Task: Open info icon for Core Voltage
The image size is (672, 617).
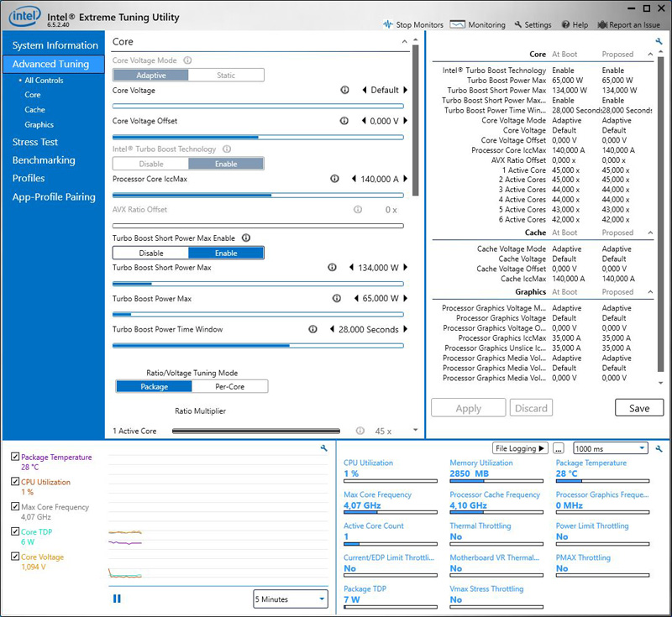Action: (344, 90)
